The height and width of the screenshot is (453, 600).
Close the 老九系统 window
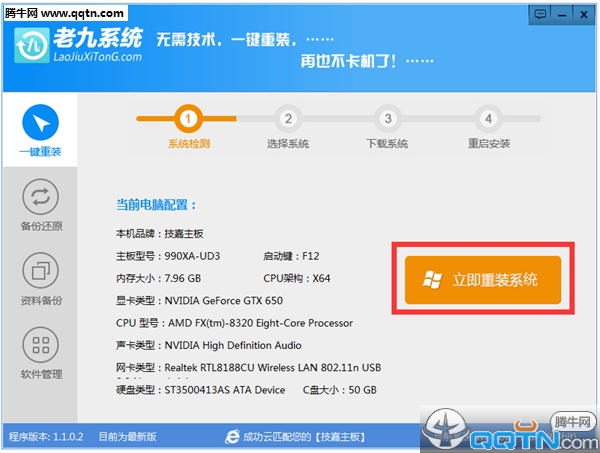[x=584, y=15]
